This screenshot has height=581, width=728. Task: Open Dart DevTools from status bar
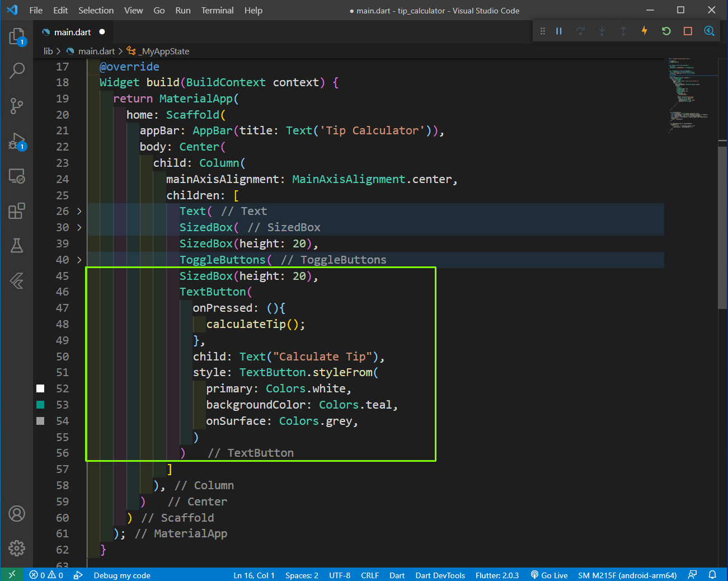coord(440,575)
